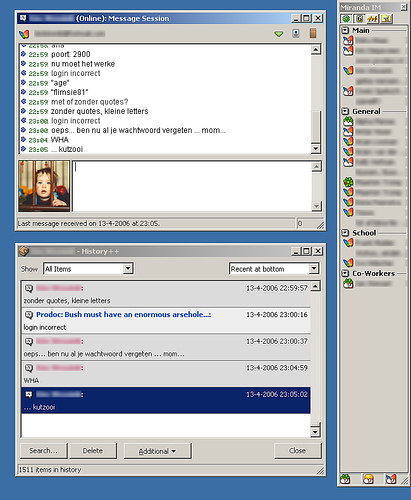Click the MSN butterfly protocol icon beside the email
This screenshot has width=411, height=500.
pyautogui.click(x=24, y=34)
